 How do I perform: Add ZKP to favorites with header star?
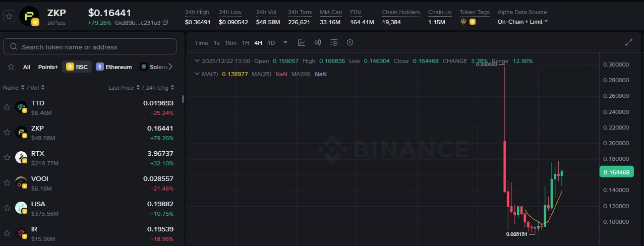pos(9,16)
